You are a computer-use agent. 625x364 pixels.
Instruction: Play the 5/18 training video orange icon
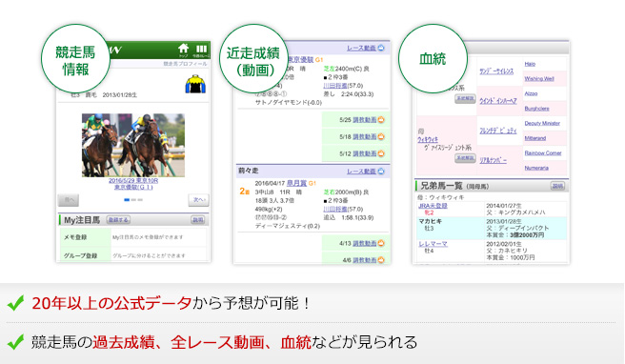pyautogui.click(x=381, y=137)
